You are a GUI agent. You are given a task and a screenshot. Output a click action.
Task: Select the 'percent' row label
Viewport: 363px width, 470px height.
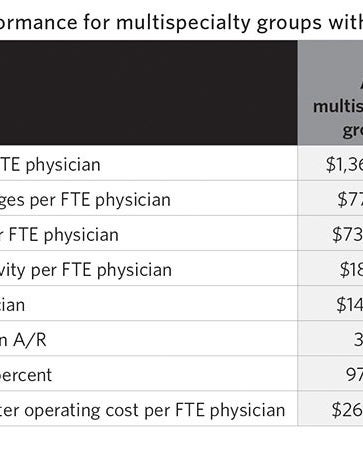click(x=26, y=375)
